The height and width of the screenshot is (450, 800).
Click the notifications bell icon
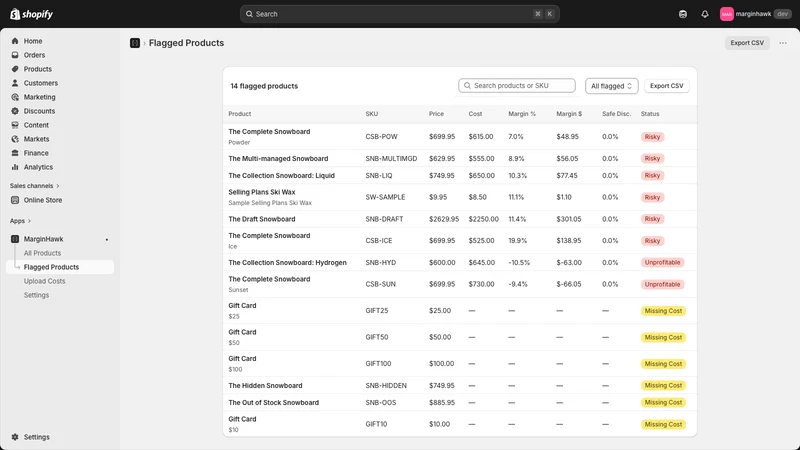point(705,14)
